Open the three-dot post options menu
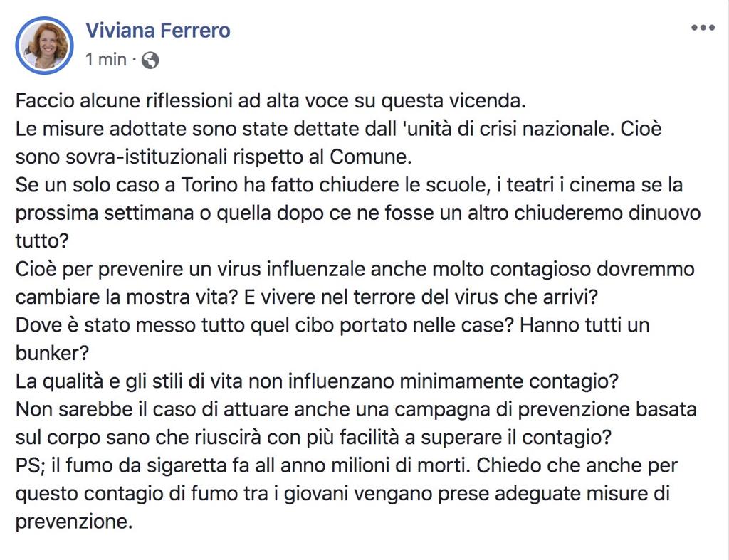The image size is (729, 560). (702, 28)
